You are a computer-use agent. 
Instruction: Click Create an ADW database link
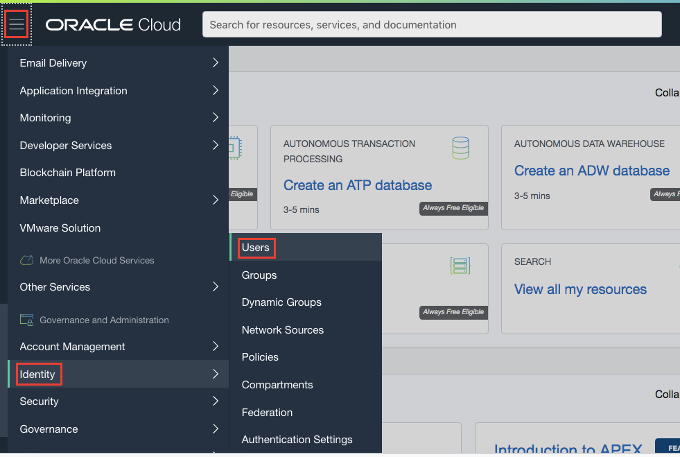coord(592,170)
